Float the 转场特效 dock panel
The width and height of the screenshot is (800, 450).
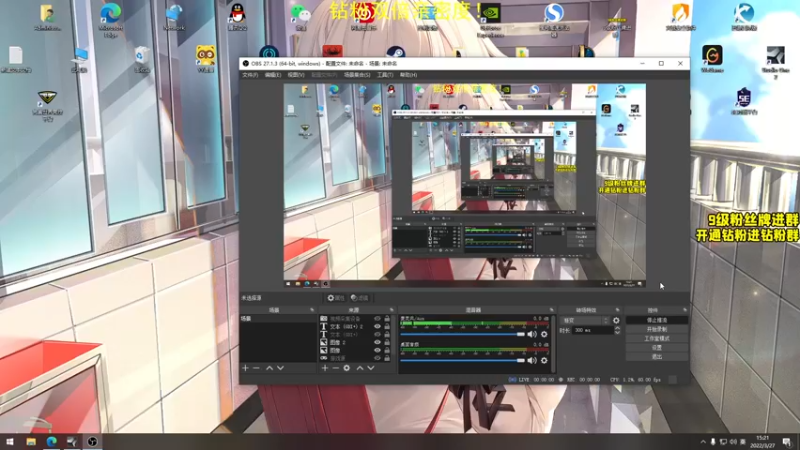coord(617,310)
